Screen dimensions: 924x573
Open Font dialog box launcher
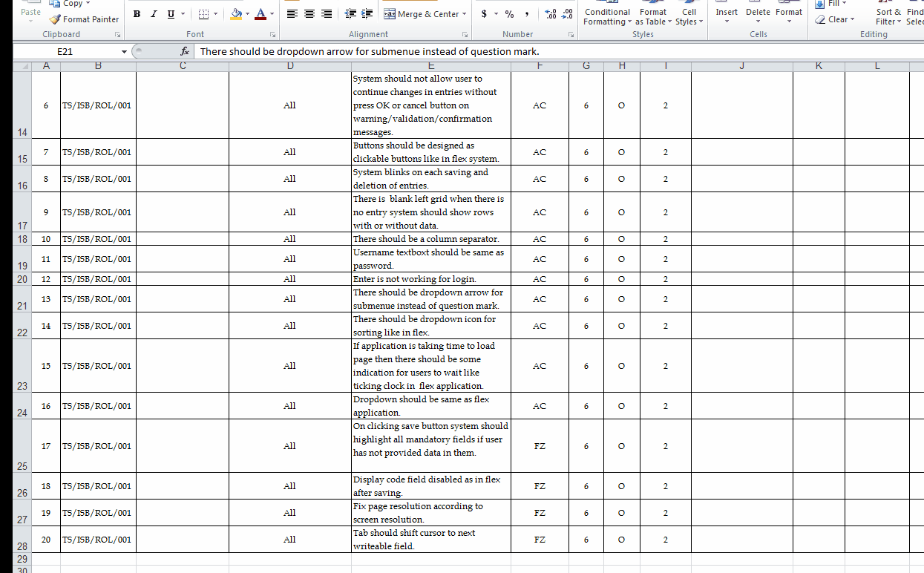point(272,35)
